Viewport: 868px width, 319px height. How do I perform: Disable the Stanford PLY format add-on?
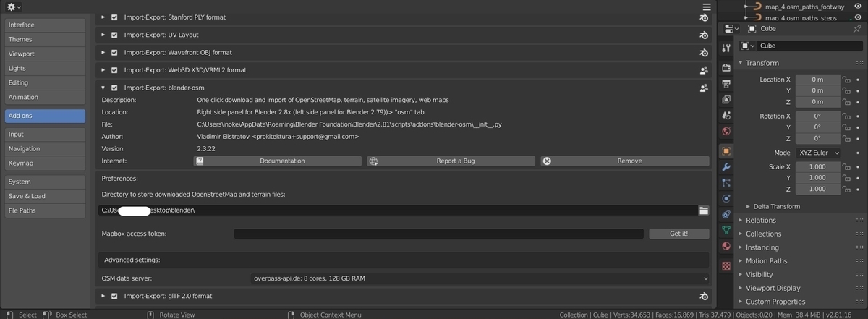coord(114,17)
